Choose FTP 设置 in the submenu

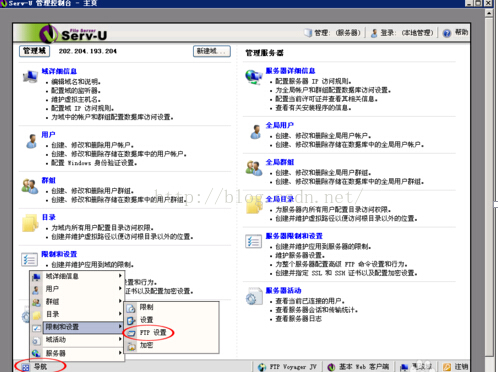pyautogui.click(x=153, y=332)
